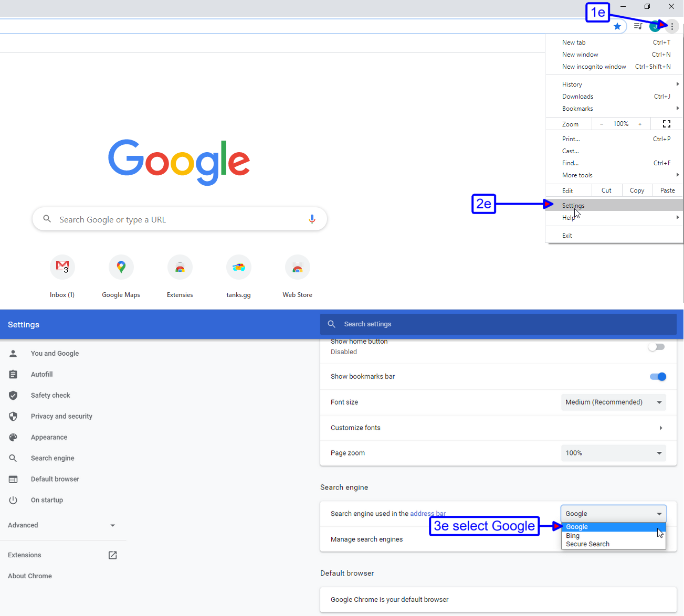Choose Print... from the menu
The height and width of the screenshot is (616, 684).
point(614,139)
